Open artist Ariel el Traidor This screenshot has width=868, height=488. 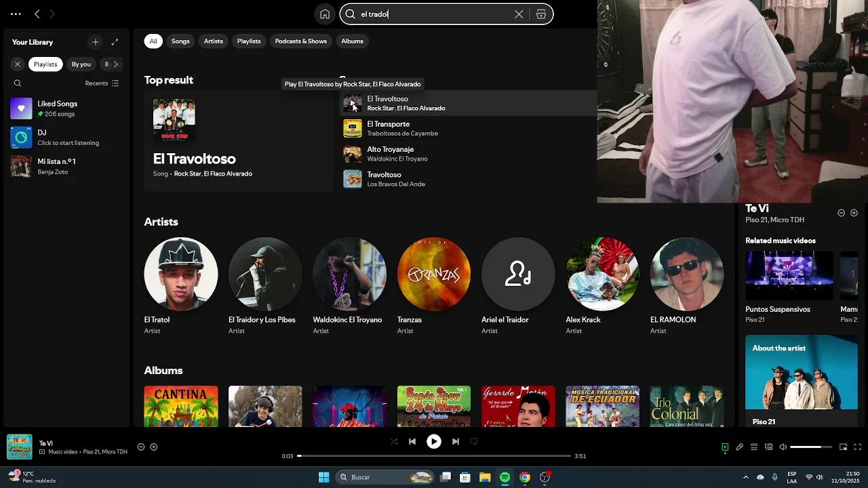518,274
